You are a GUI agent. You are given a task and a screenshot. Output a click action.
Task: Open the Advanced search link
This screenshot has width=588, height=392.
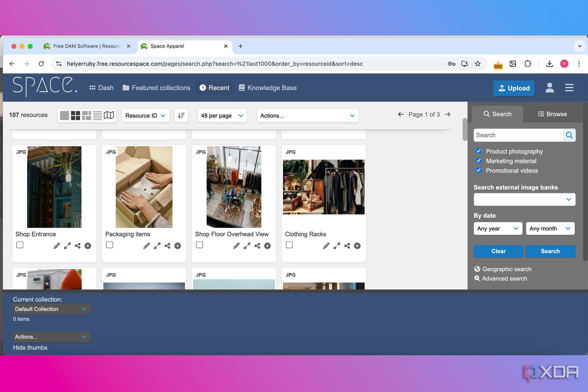coord(501,278)
